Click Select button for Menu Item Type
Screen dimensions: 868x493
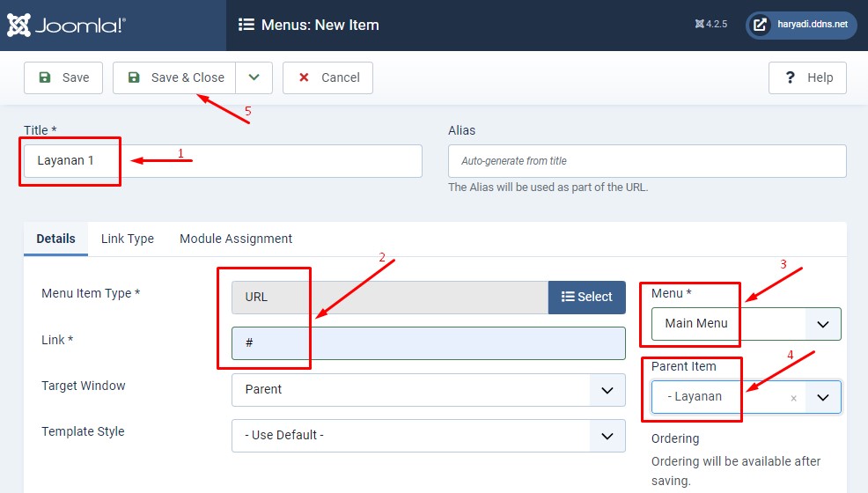pos(586,297)
